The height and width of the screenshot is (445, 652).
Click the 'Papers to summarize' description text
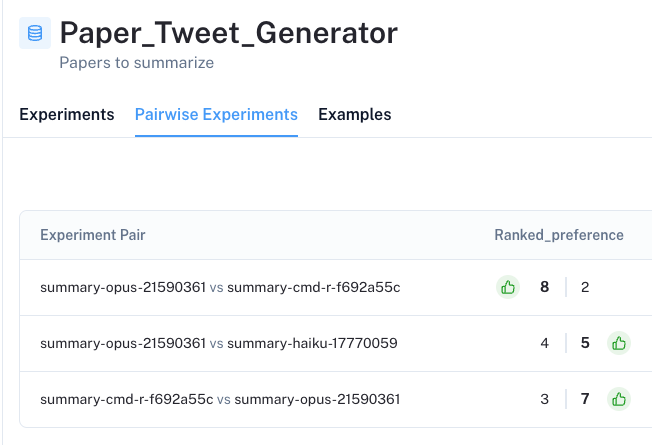point(136,63)
